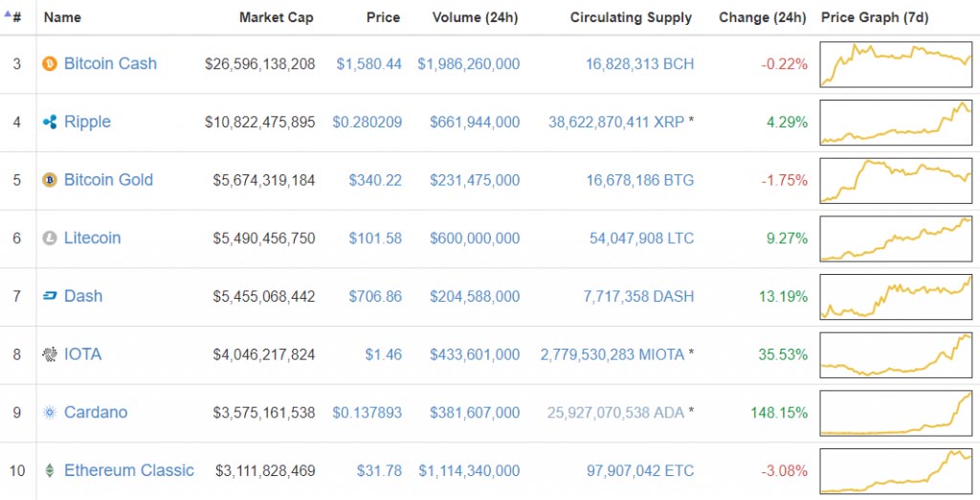This screenshot has width=980, height=500.
Task: Sort table by Volume (24h) header
Action: pyautogui.click(x=476, y=17)
